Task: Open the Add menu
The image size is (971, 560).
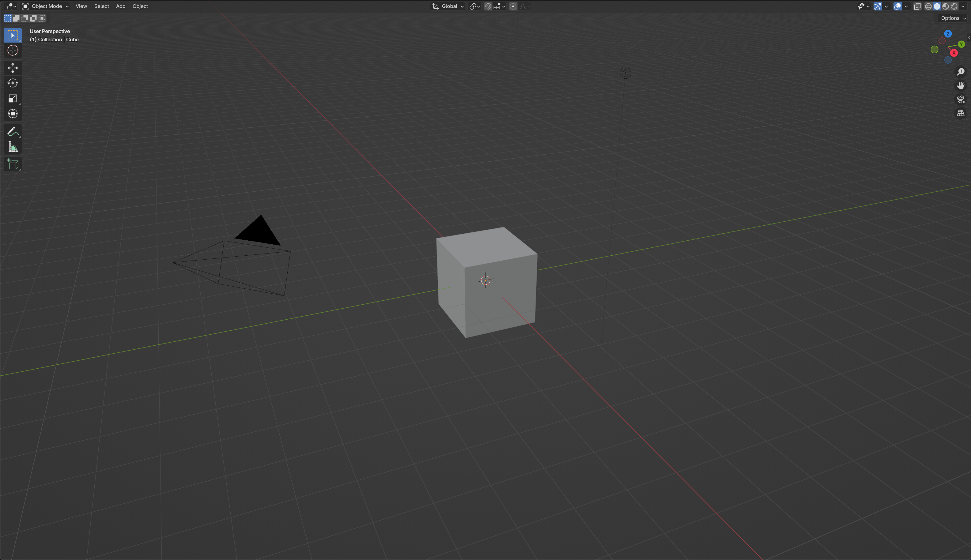Action: tap(121, 6)
